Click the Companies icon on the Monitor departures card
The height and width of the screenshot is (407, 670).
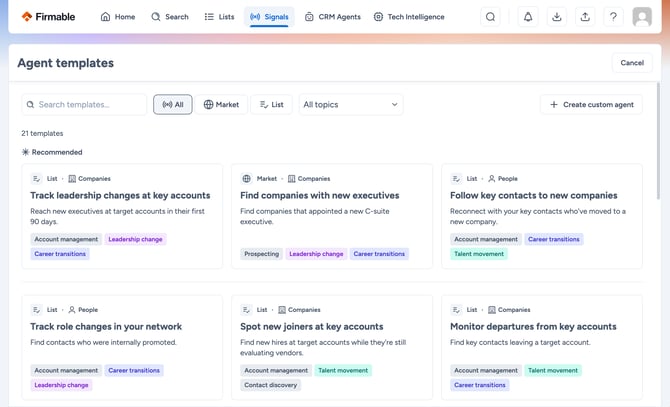pos(492,310)
